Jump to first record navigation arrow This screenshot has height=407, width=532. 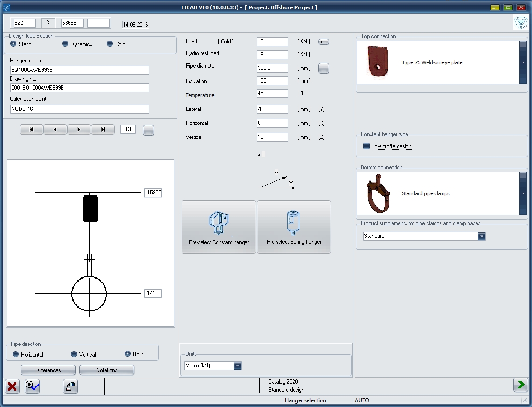point(31,130)
